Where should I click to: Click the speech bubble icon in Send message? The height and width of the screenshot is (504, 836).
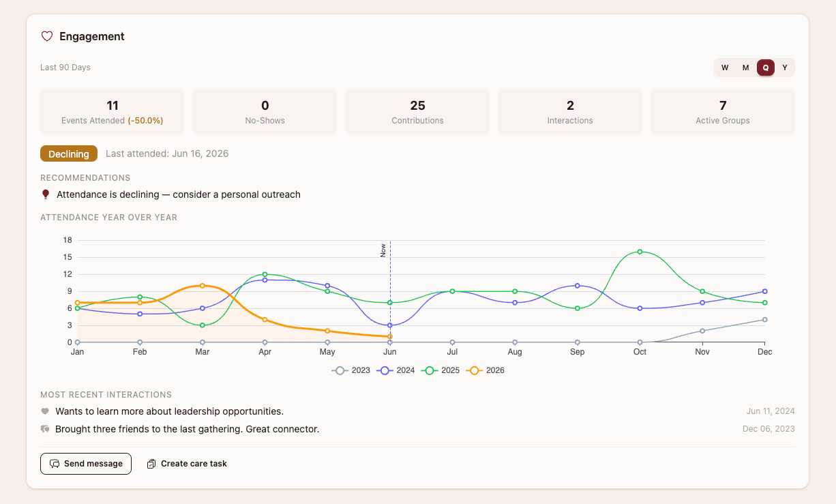(55, 464)
